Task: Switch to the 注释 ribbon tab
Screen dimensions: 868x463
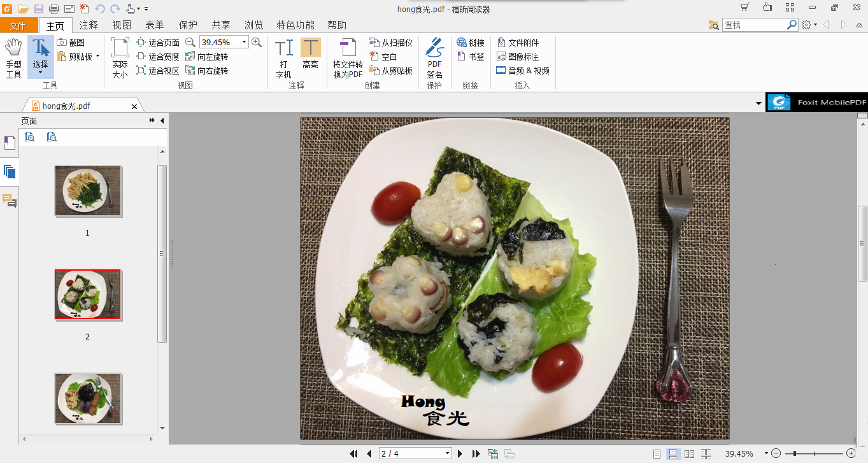Action: point(88,24)
